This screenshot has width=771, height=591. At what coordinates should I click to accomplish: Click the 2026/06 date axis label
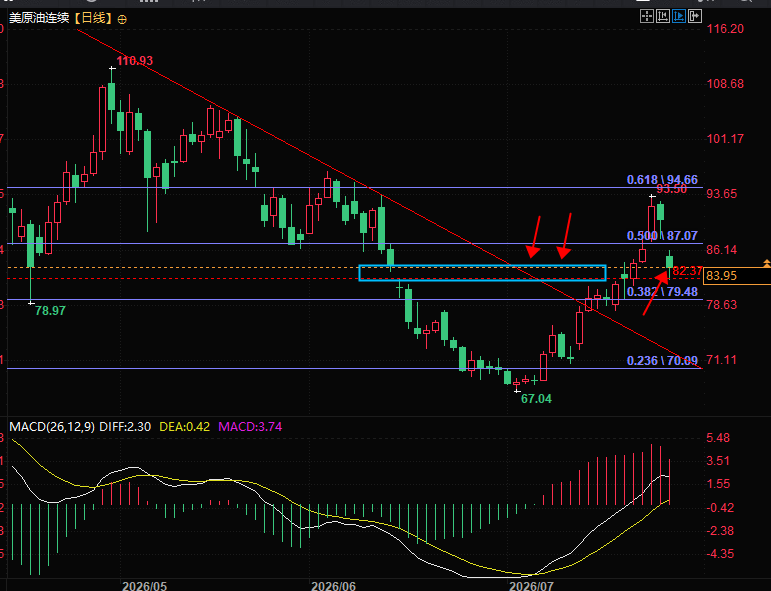coord(333,586)
